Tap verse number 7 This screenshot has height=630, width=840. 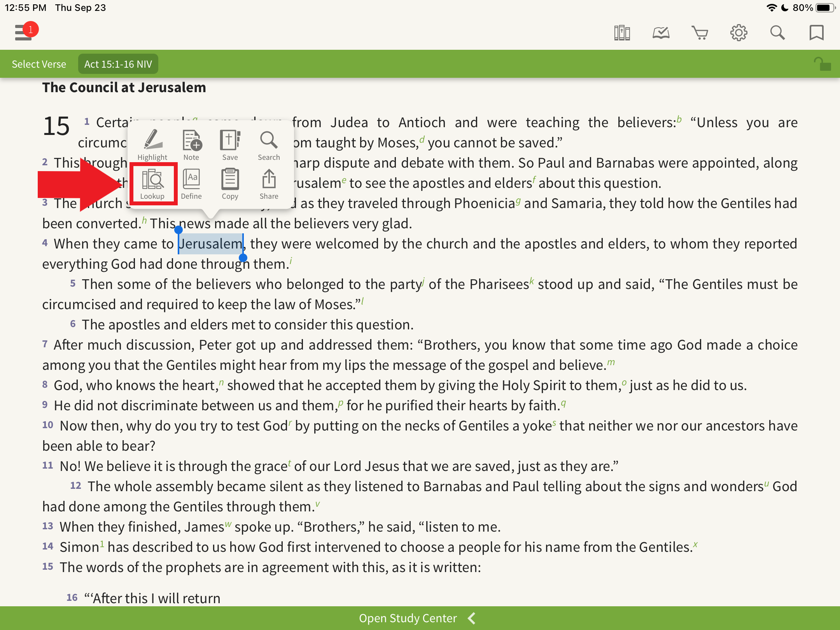[x=45, y=344]
